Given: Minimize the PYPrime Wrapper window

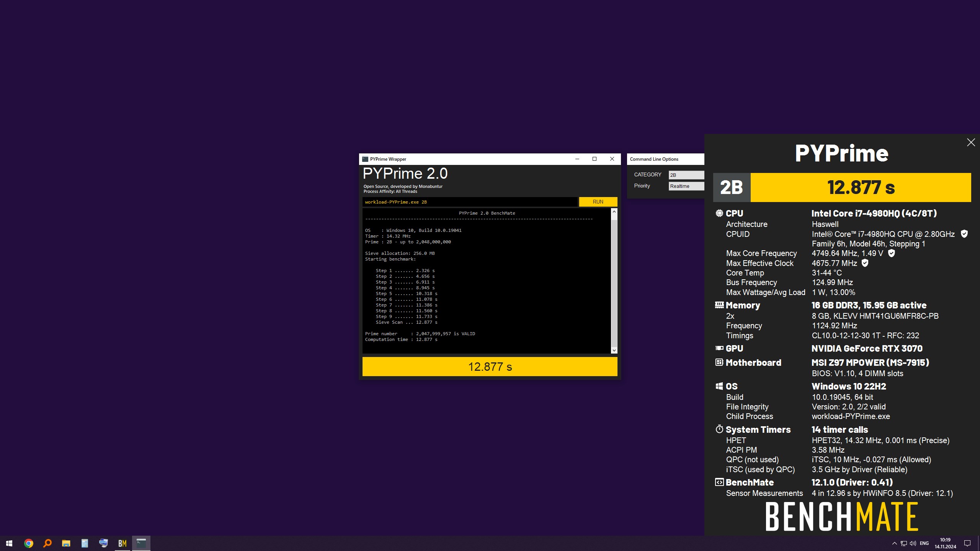Looking at the screenshot, I should [577, 159].
